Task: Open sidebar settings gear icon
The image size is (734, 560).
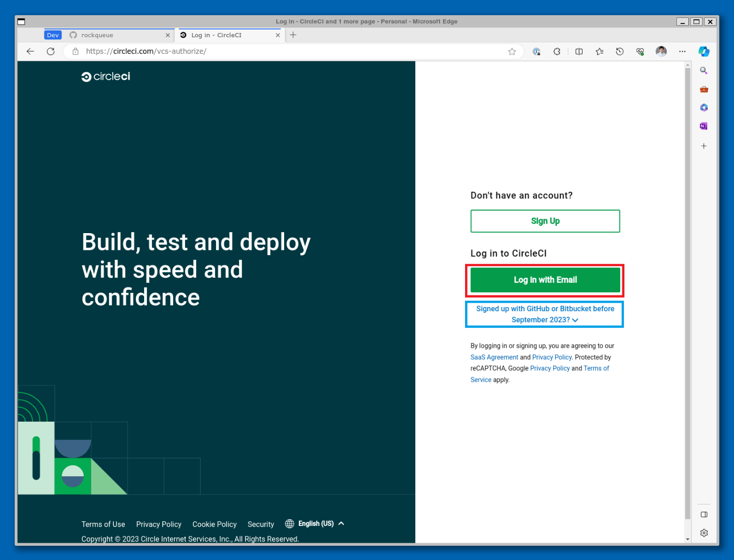Action: pyautogui.click(x=704, y=533)
